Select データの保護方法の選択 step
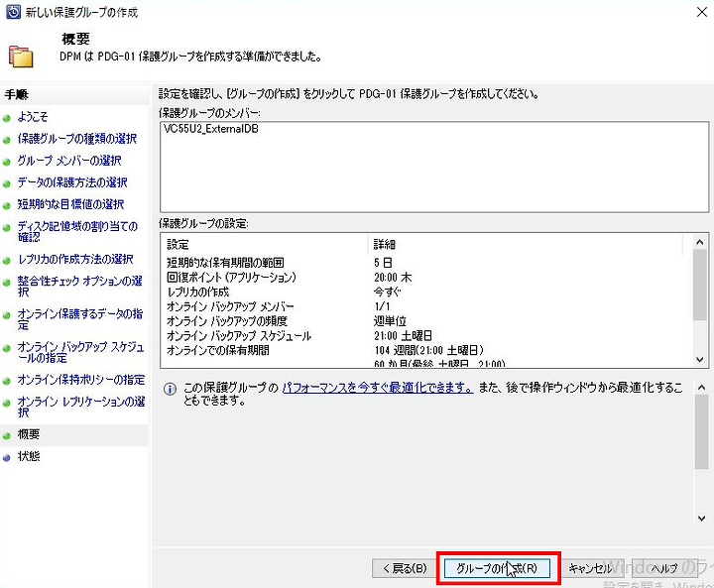 72,182
